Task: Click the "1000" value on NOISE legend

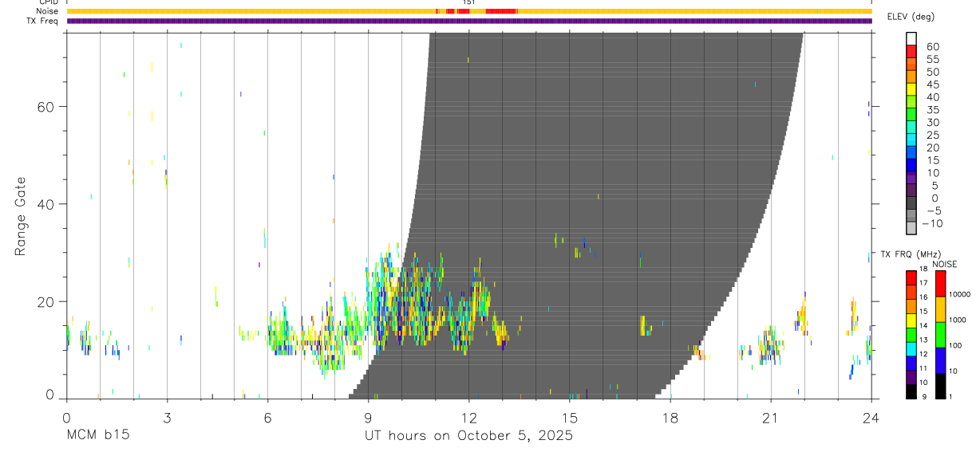Action: pos(958,320)
